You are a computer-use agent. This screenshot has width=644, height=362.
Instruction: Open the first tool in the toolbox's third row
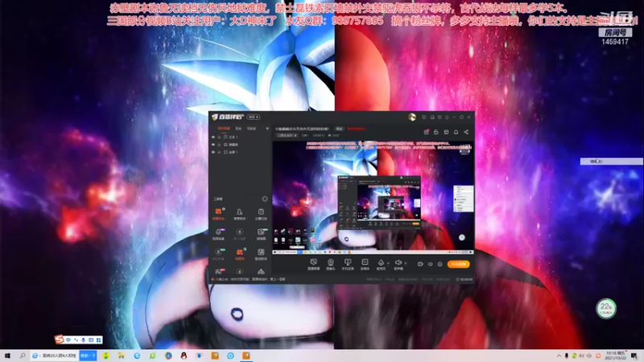[218, 253]
